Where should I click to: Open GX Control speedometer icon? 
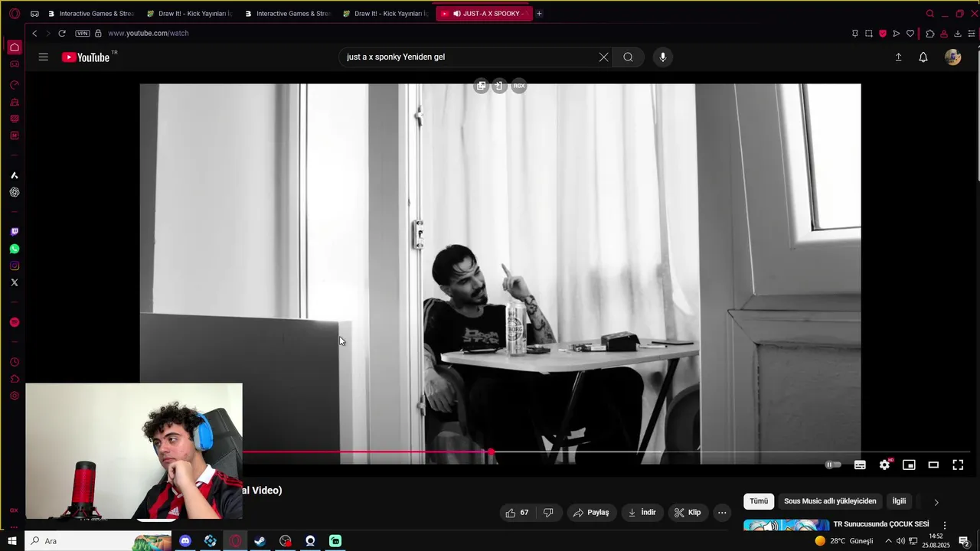point(15,85)
